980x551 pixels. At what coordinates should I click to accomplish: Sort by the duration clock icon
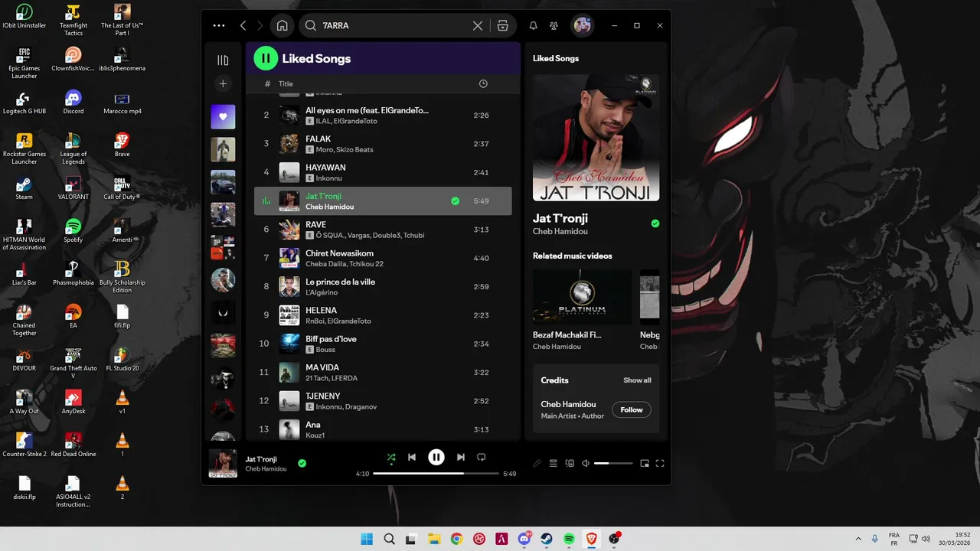coord(483,83)
